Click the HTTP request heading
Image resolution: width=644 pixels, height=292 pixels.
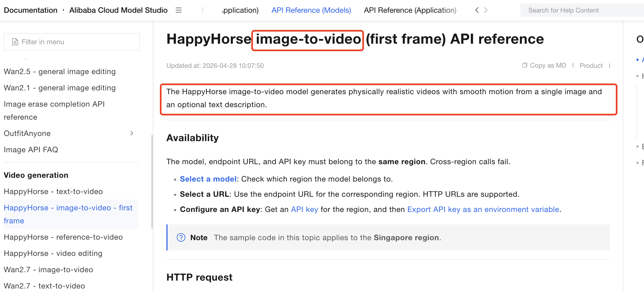199,277
